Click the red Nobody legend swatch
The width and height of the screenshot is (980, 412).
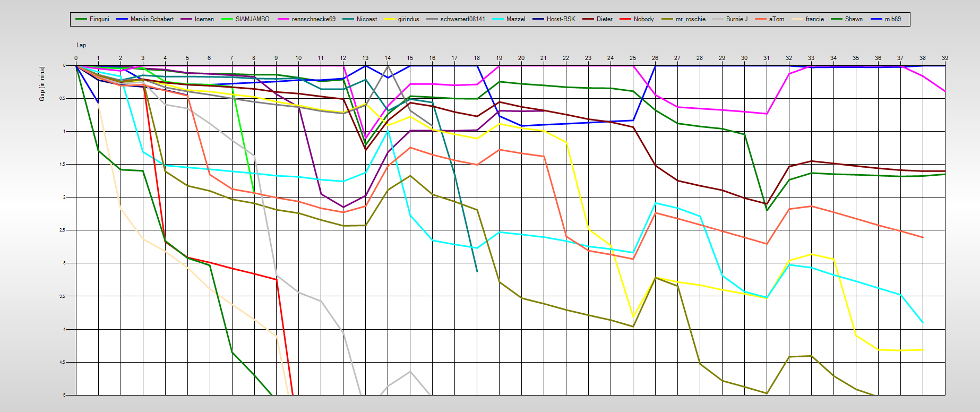(625, 19)
